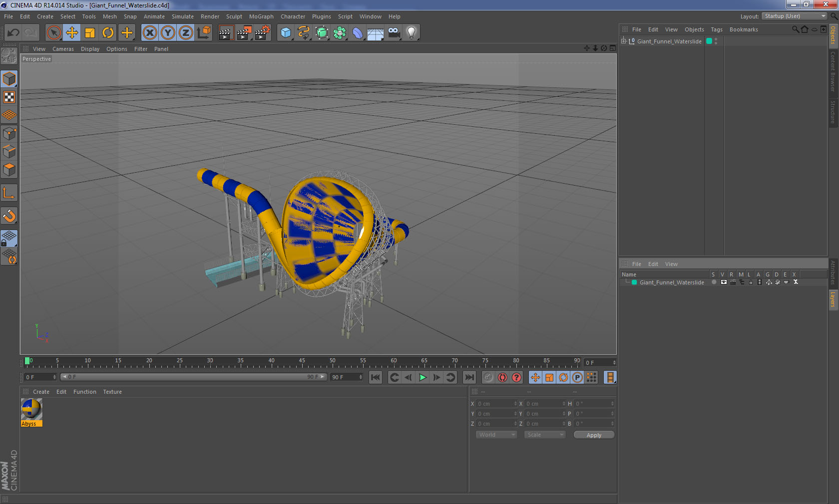
Task: Toggle Z axis lock
Action: (186, 33)
